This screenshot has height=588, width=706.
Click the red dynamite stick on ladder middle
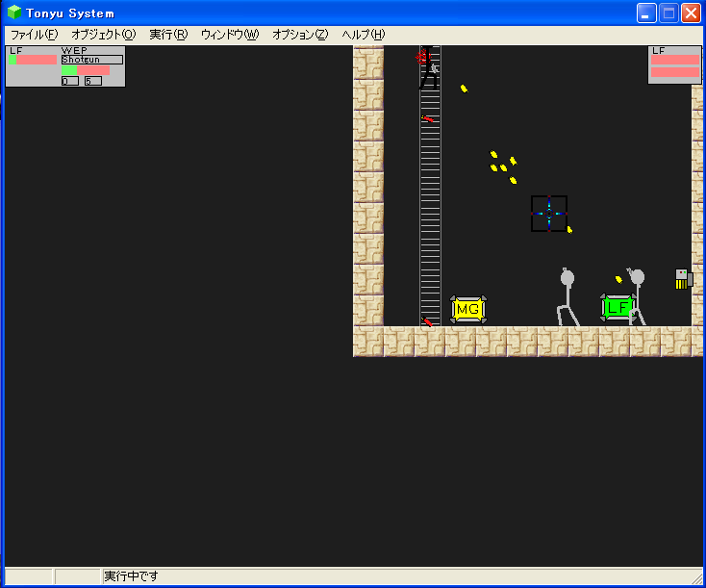point(428,119)
